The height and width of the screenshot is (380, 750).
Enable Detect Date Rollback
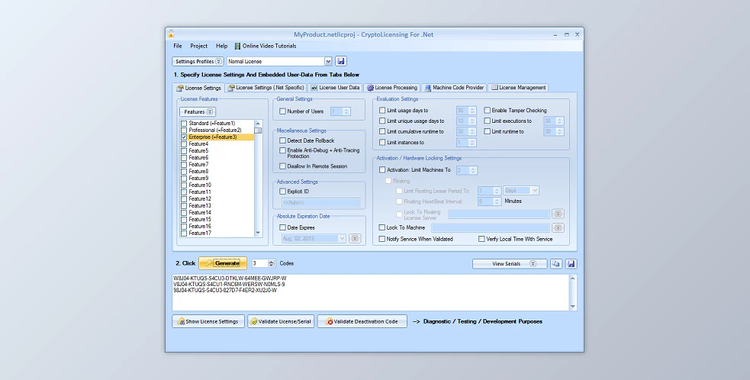283,141
